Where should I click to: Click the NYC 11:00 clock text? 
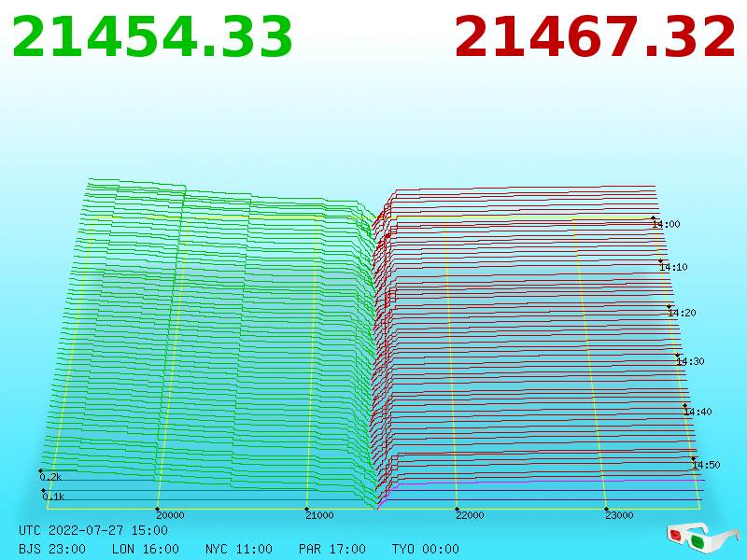coord(239,549)
